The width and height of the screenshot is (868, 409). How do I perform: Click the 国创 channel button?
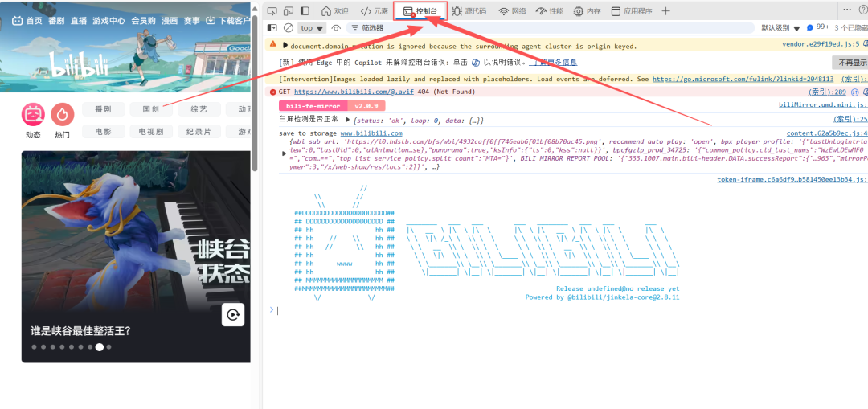click(151, 109)
